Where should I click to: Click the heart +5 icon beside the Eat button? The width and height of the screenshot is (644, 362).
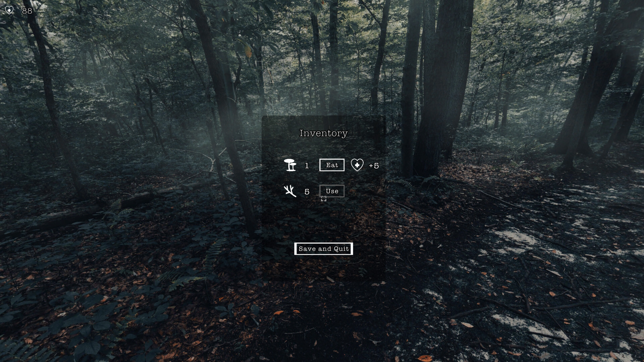tap(357, 165)
